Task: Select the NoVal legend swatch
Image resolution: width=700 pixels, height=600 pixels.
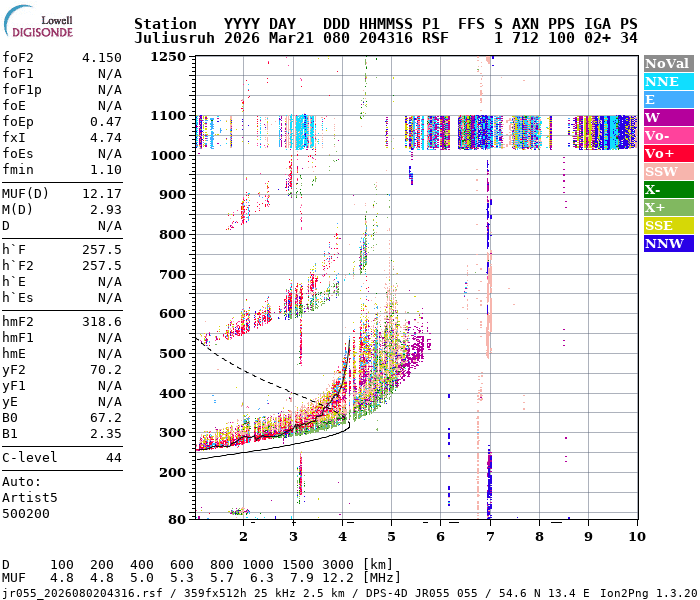Action: pos(668,63)
